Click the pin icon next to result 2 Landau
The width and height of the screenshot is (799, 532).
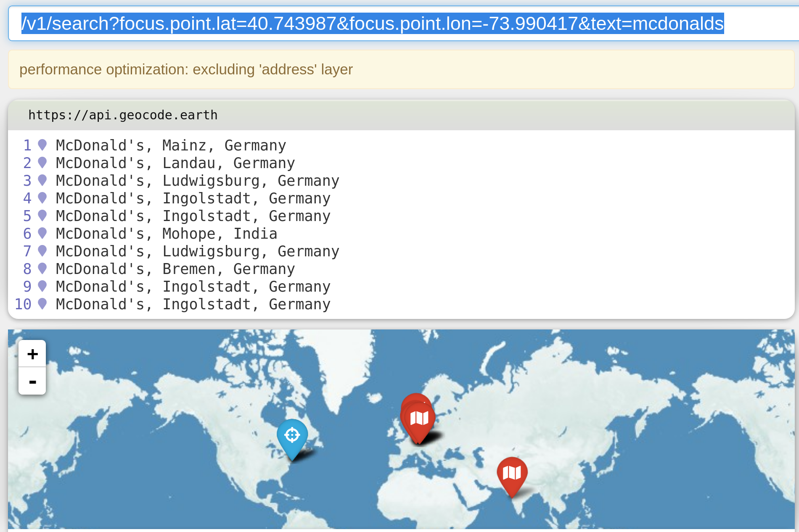pos(42,163)
